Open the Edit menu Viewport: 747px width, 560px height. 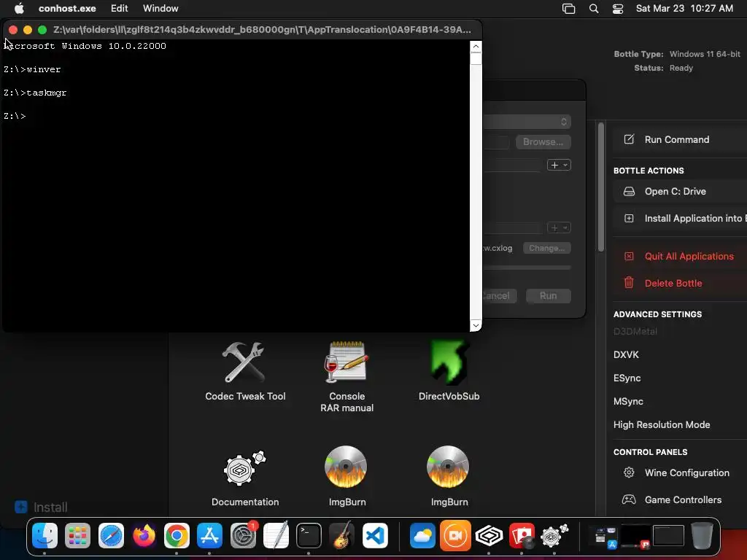(x=119, y=9)
